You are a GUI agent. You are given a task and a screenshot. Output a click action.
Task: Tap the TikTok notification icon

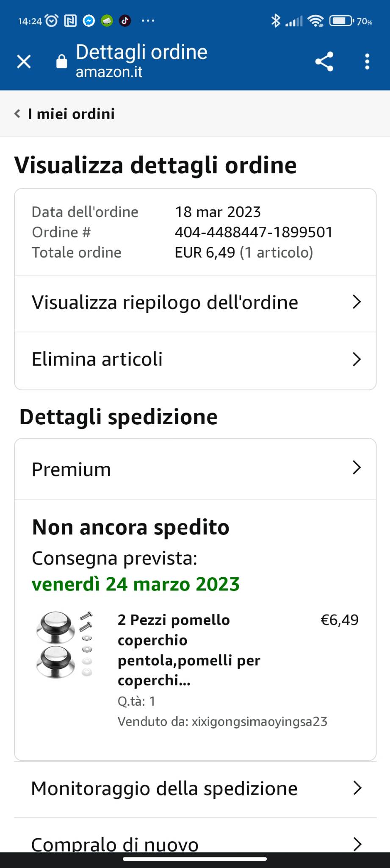[x=125, y=20]
